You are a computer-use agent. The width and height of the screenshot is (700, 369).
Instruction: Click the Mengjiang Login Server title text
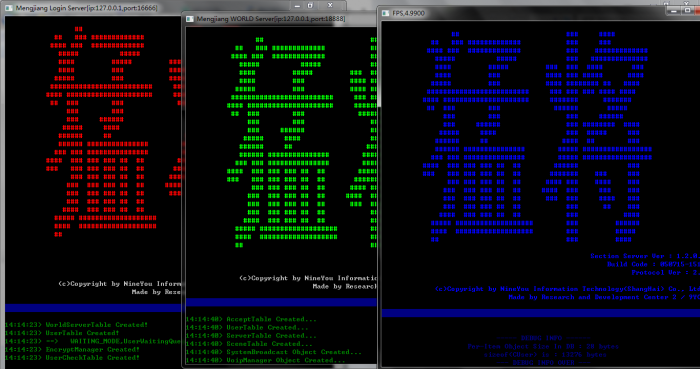click(86, 8)
